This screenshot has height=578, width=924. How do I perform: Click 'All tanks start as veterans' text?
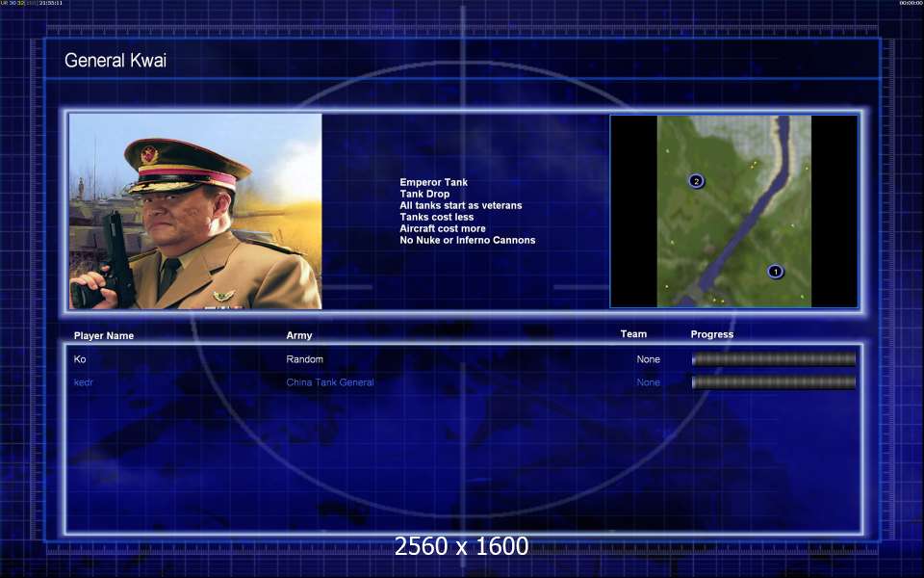coord(461,205)
